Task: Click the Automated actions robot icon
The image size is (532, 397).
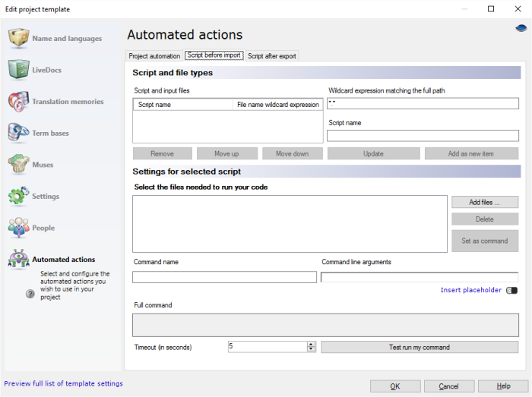Action: point(19,260)
